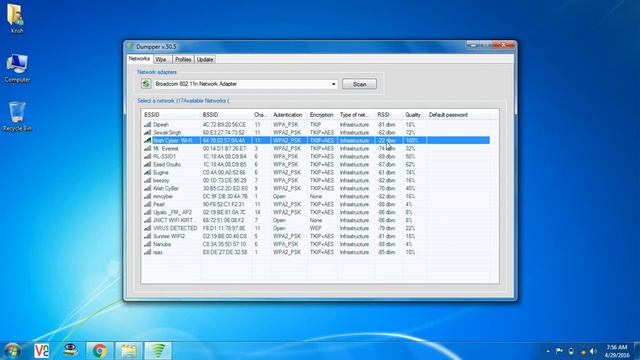Click BSSID 4C:72:B9:20:56:CE cell
The width and height of the screenshot is (640, 360).
[x=224, y=124]
